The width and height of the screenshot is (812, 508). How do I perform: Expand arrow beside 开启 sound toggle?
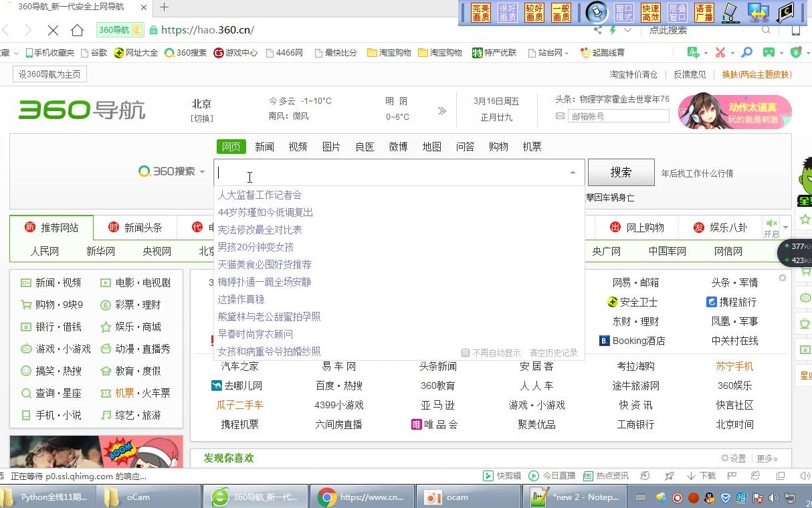pyautogui.click(x=786, y=227)
